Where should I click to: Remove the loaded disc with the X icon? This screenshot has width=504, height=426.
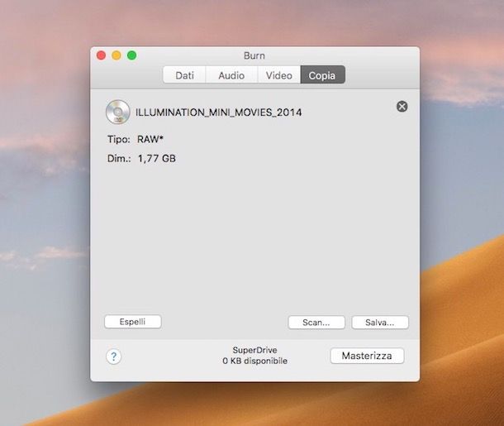[x=402, y=107]
